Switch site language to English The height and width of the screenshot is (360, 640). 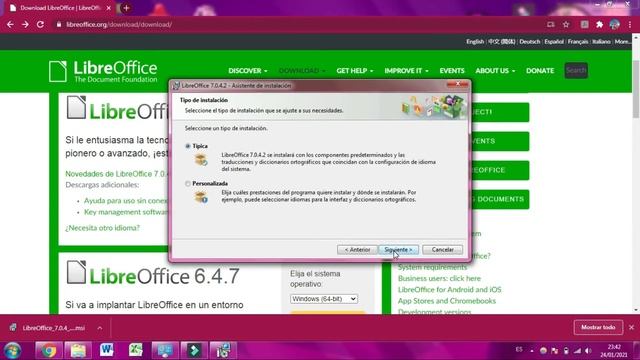tap(475, 42)
